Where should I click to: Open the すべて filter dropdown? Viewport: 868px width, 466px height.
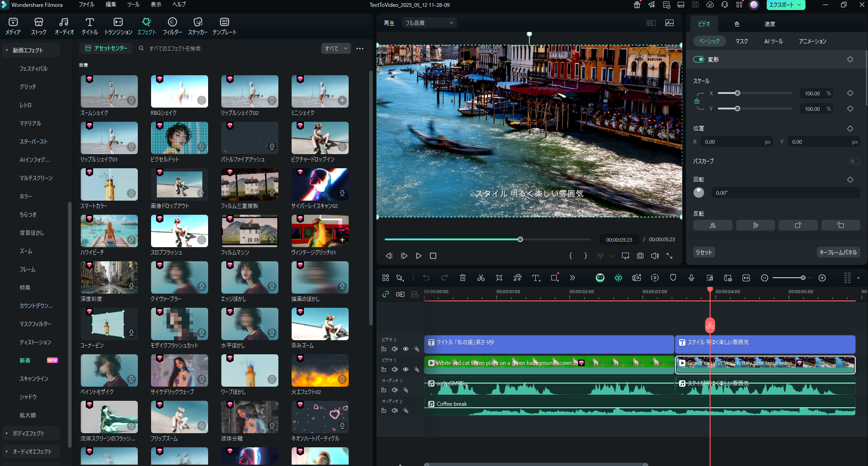point(336,48)
